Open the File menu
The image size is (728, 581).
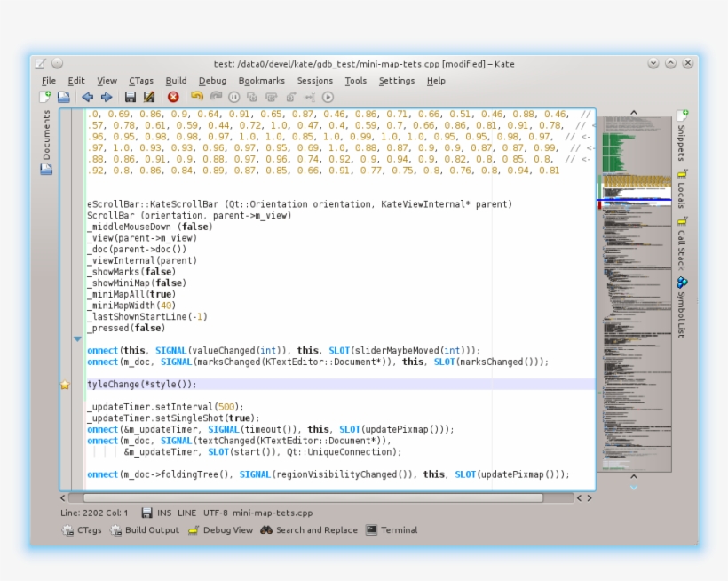[x=48, y=81]
